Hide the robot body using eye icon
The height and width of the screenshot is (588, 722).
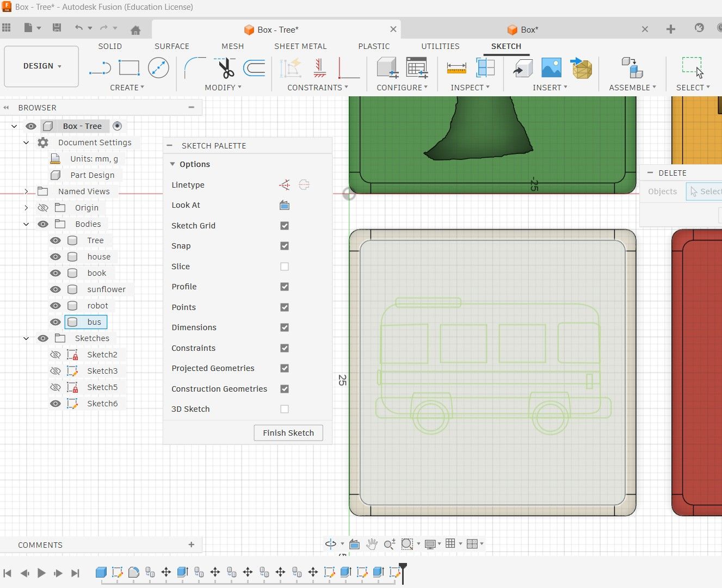pyautogui.click(x=55, y=306)
